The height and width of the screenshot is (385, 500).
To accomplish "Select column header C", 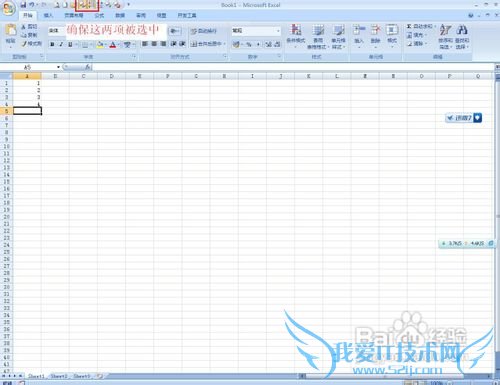I will coord(83,76).
